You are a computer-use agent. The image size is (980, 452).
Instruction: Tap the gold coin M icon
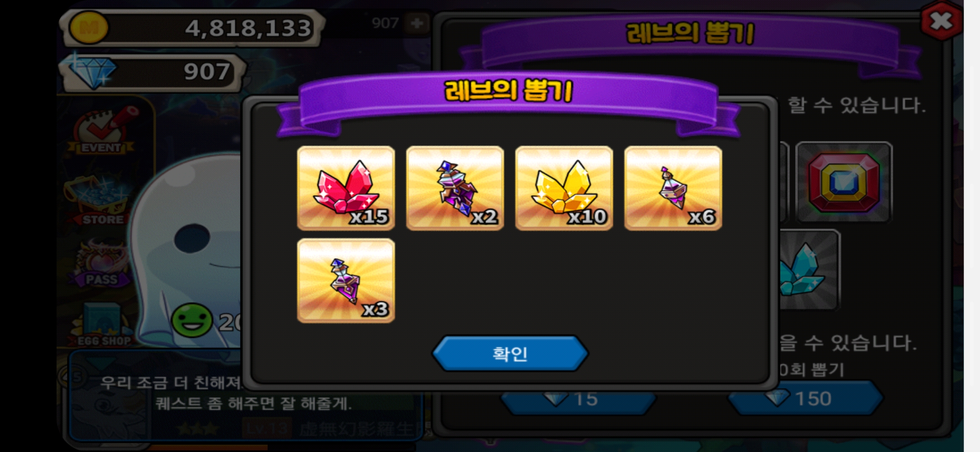[x=88, y=28]
